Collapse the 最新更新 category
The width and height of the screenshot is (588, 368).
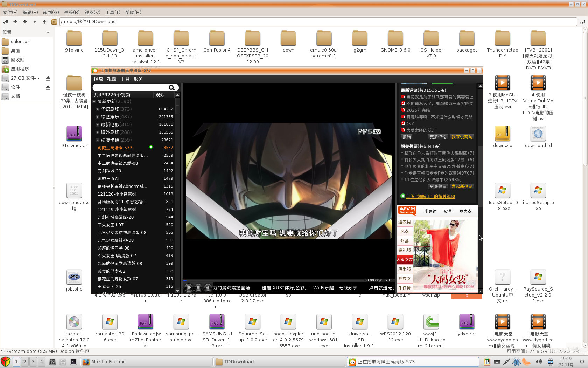point(94,102)
